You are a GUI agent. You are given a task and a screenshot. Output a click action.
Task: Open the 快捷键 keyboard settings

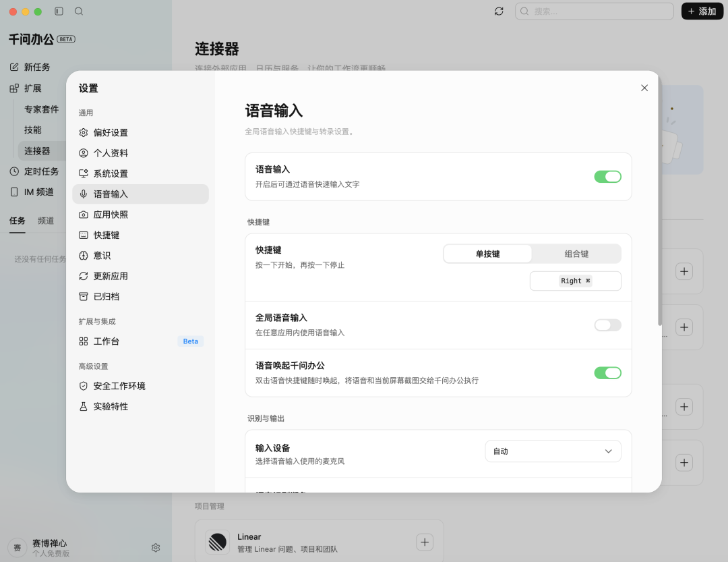(140, 235)
